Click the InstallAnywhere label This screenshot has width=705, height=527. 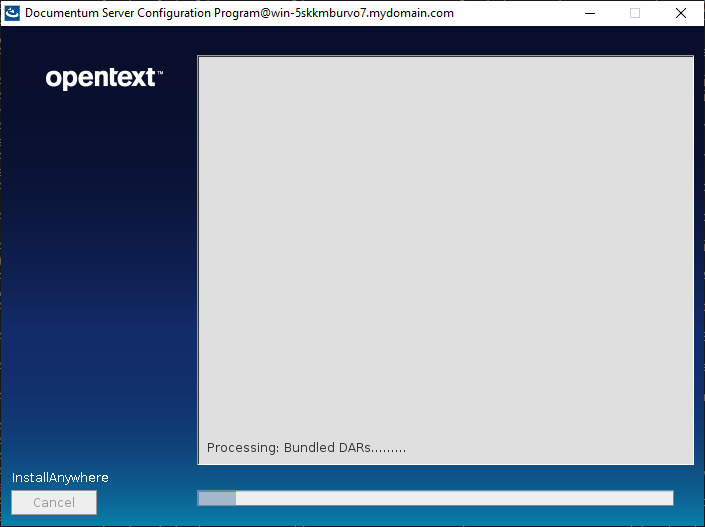point(60,478)
